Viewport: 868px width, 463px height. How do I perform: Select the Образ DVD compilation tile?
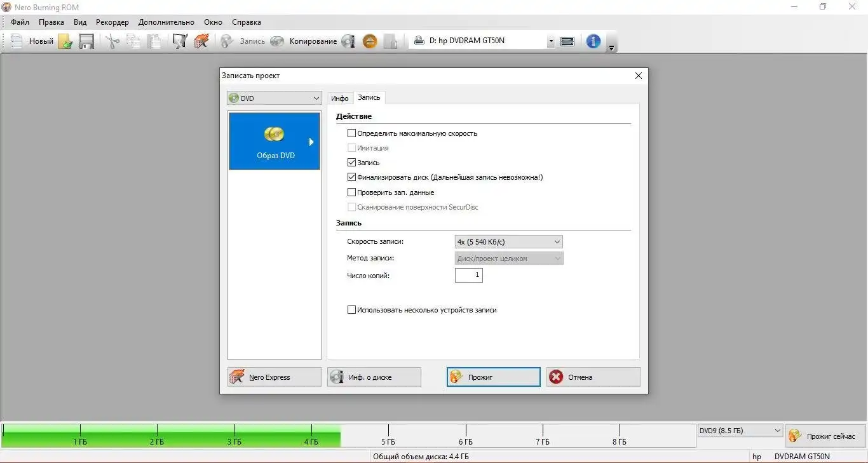tap(275, 141)
